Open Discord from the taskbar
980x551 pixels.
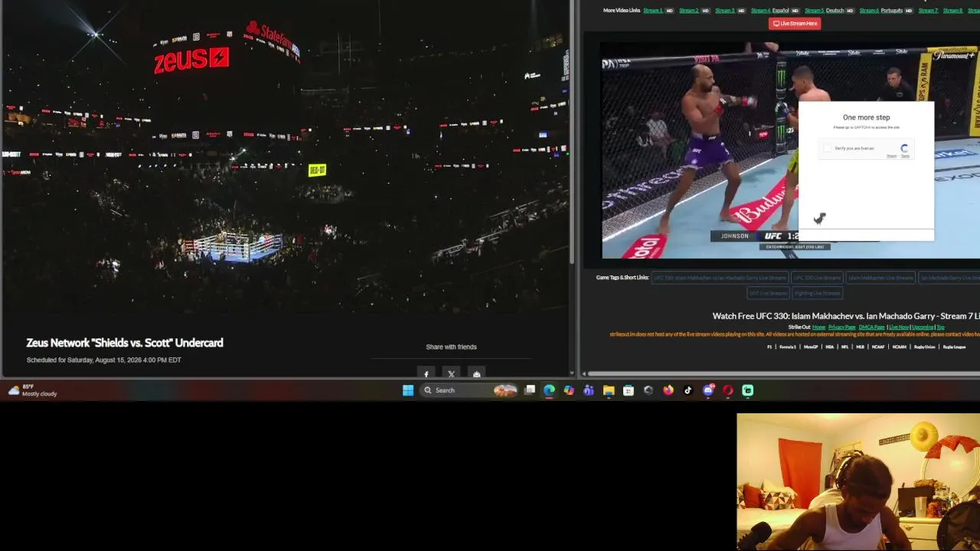tap(708, 390)
